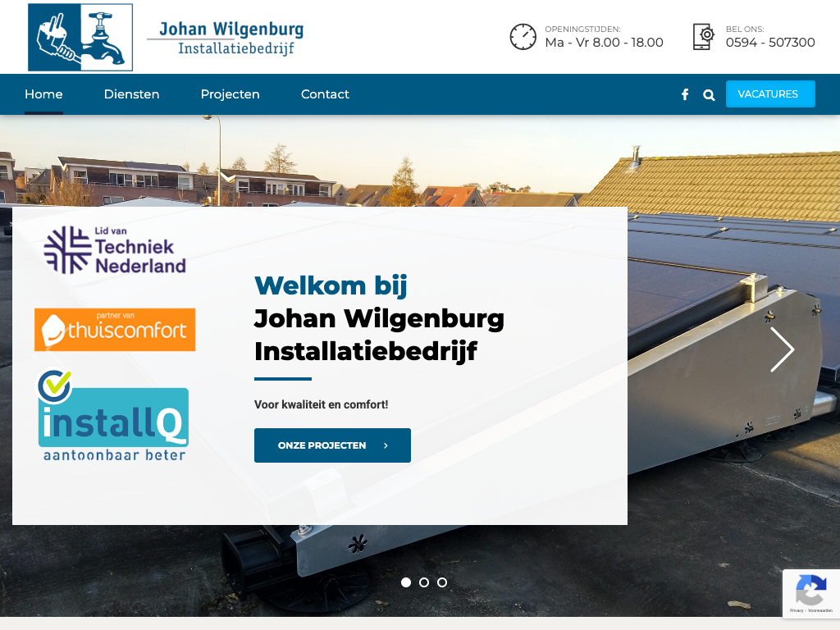The image size is (840, 630).
Task: Select the first slider dot
Action: (x=406, y=582)
